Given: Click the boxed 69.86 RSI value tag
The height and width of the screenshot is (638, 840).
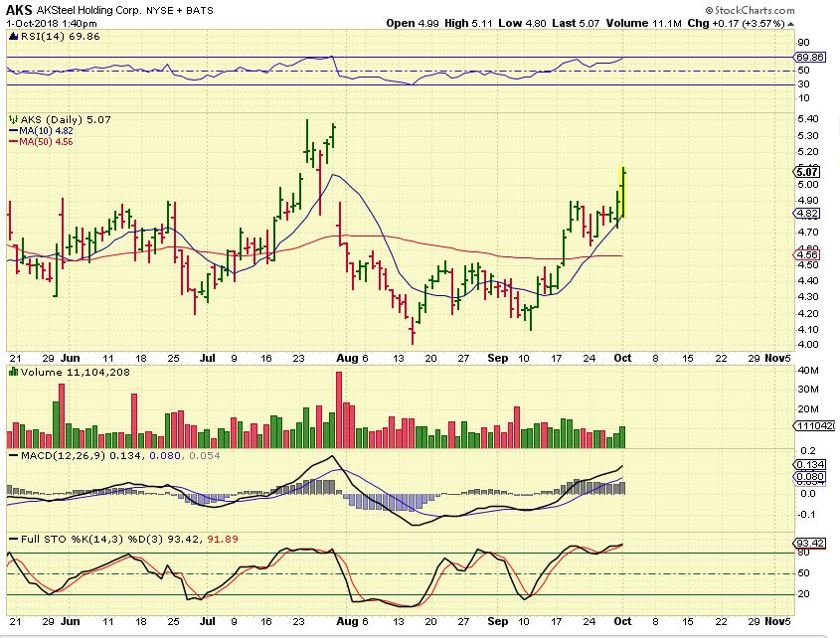Looking at the screenshot, I should 809,57.
